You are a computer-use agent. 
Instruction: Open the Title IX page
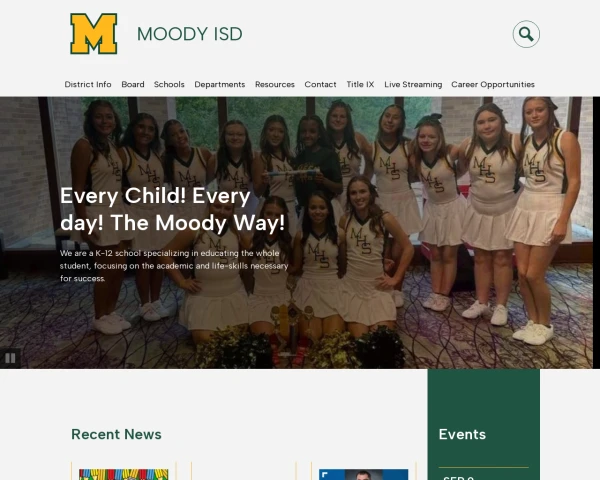point(360,84)
